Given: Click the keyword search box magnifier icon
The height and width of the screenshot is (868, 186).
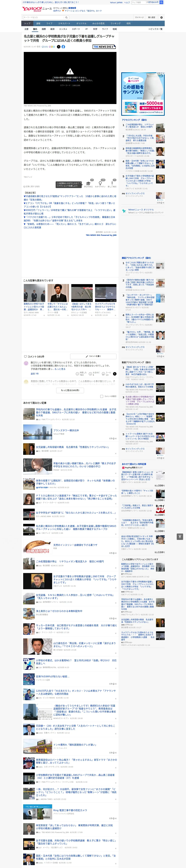Looking at the screenshot, I should tap(66, 17).
